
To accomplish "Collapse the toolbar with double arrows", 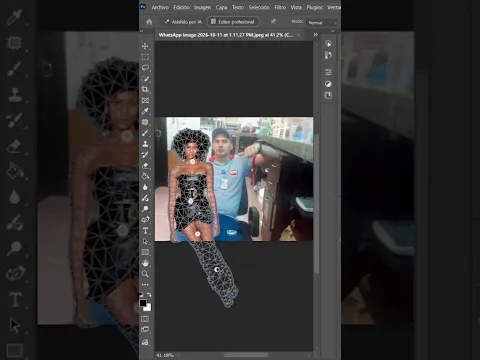I will click(x=141, y=31).
